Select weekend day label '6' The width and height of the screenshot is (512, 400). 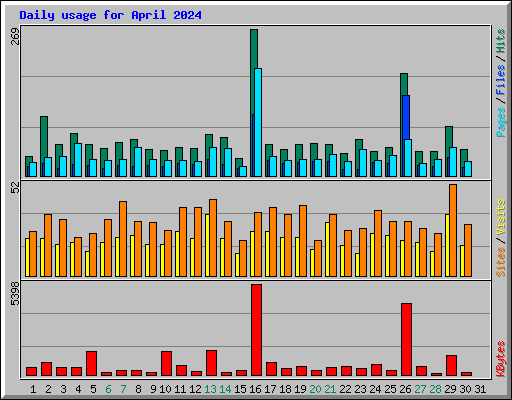108,389
